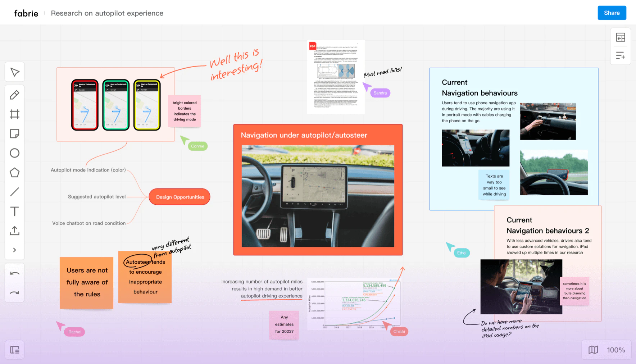
Task: Pick the sticky note tool
Action: point(15,134)
